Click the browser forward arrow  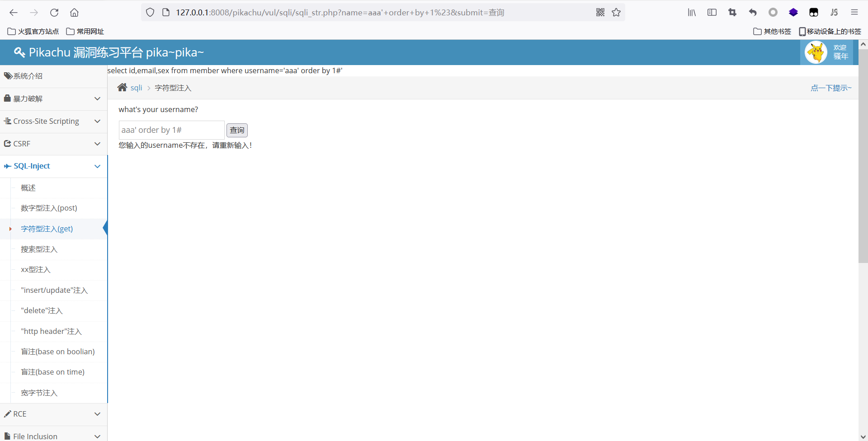tap(34, 13)
